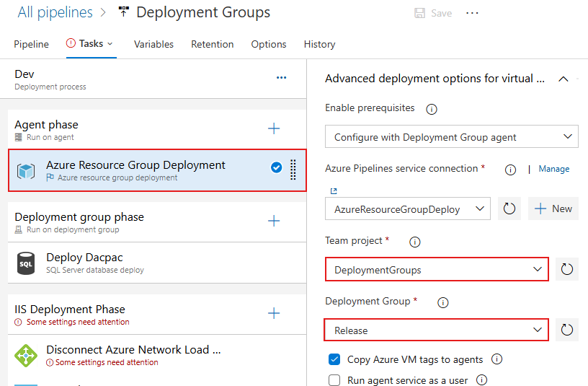Viewport: 588px width, 386px height.
Task: Add a task to Deployment group phase
Action: pos(274,221)
